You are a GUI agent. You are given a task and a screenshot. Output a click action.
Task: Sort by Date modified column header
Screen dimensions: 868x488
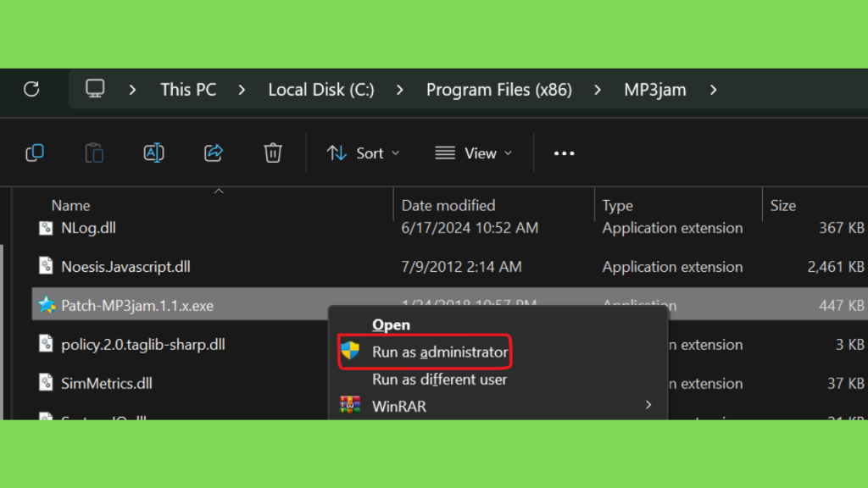tap(448, 205)
